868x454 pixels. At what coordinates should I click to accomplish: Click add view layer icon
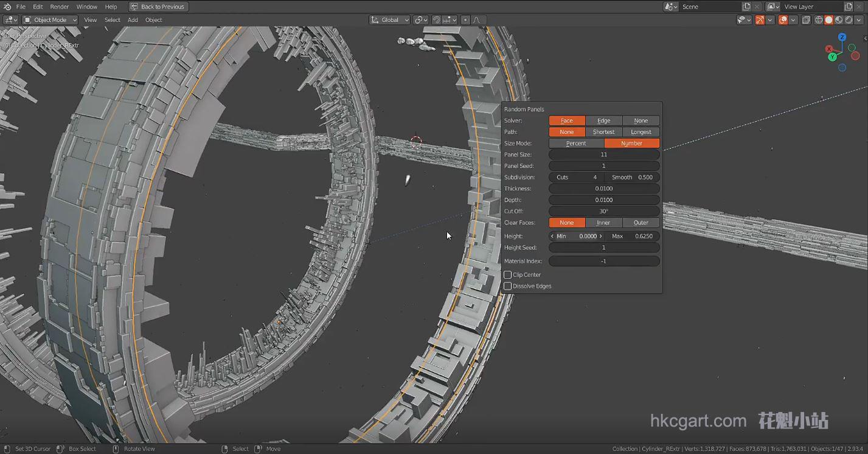point(849,7)
